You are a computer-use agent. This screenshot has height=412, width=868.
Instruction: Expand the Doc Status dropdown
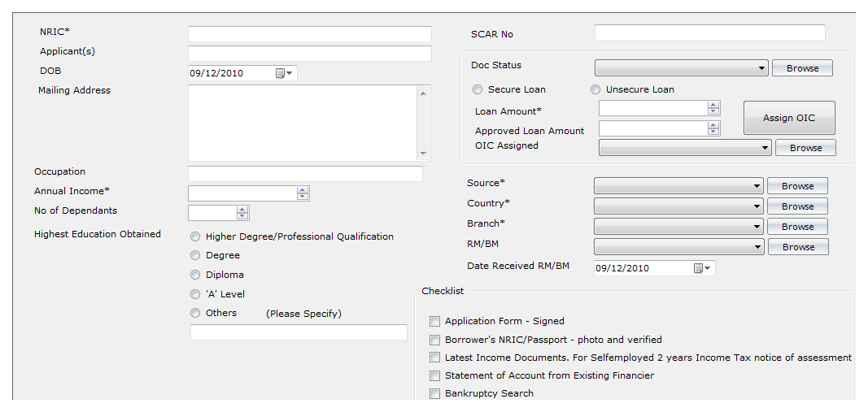pos(682,68)
